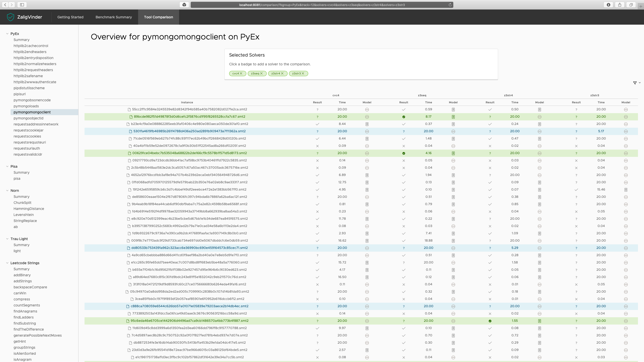Open cvc4 model icon for b23e4cf9a0e0 row

point(367,124)
